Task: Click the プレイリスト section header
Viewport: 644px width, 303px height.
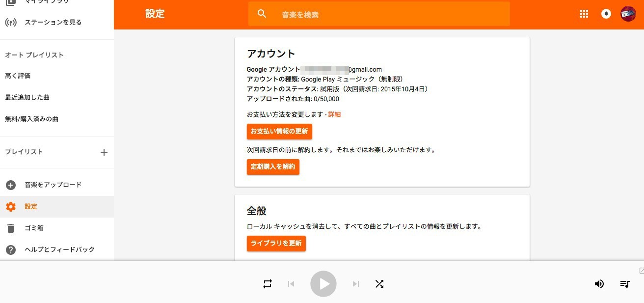Action: coord(24,152)
